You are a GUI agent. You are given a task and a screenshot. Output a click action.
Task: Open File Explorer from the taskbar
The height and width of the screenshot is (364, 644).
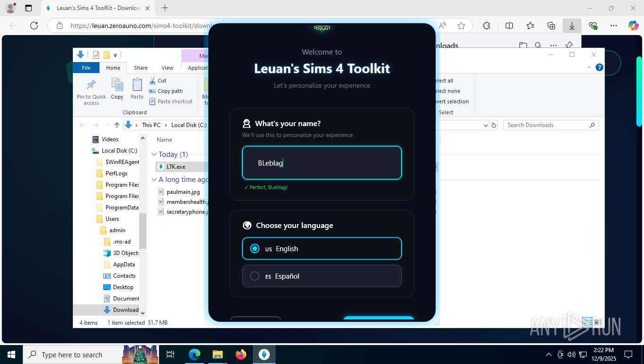[217, 355]
